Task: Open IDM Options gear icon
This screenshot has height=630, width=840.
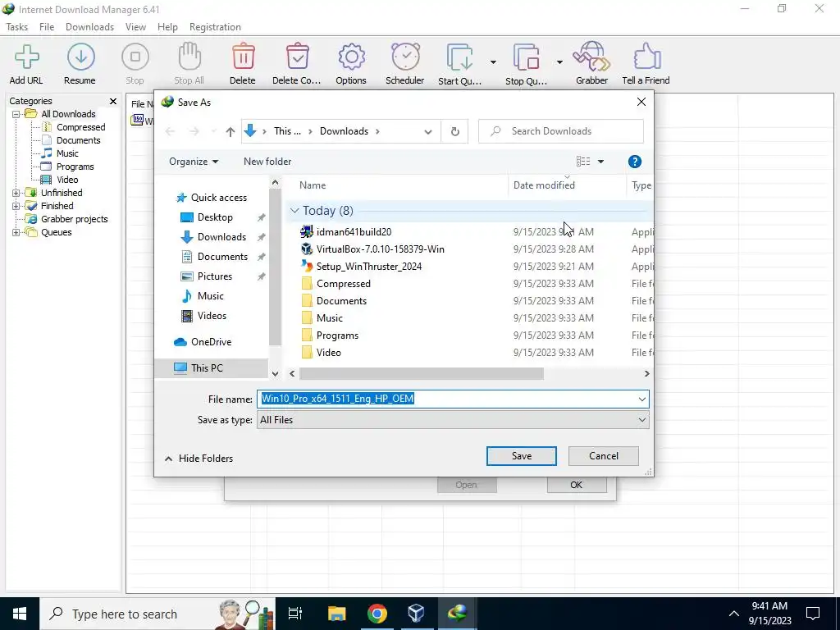Action: [x=351, y=57]
